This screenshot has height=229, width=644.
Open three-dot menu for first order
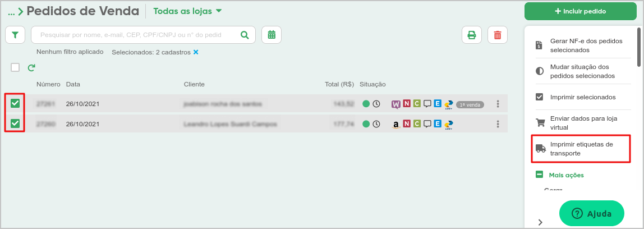pyautogui.click(x=498, y=104)
